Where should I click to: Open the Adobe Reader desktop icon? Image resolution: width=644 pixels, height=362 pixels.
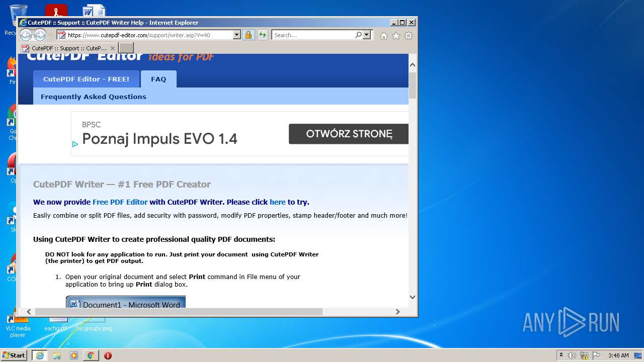point(56,11)
